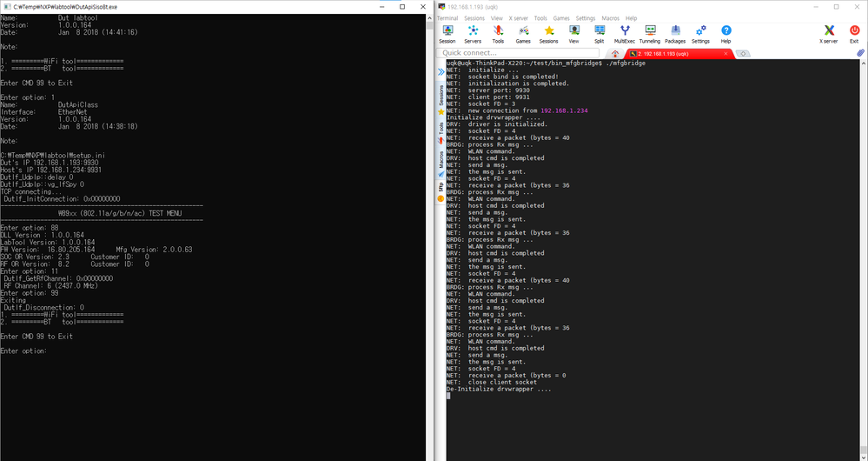Close the 192.168.1.193 (uqk) tab
Viewport: 868px width, 461px height.
(x=726, y=54)
